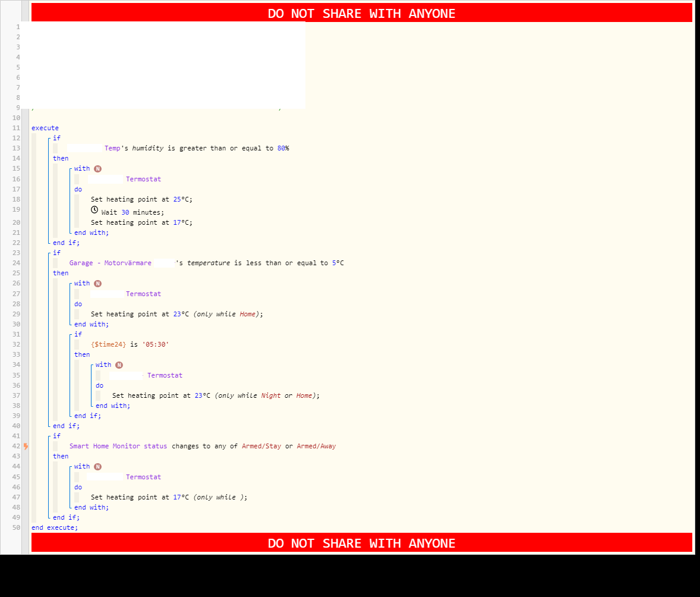Viewport: 700px width, 597px height.
Task: Click 'end if;' on line 39
Action: (x=87, y=416)
